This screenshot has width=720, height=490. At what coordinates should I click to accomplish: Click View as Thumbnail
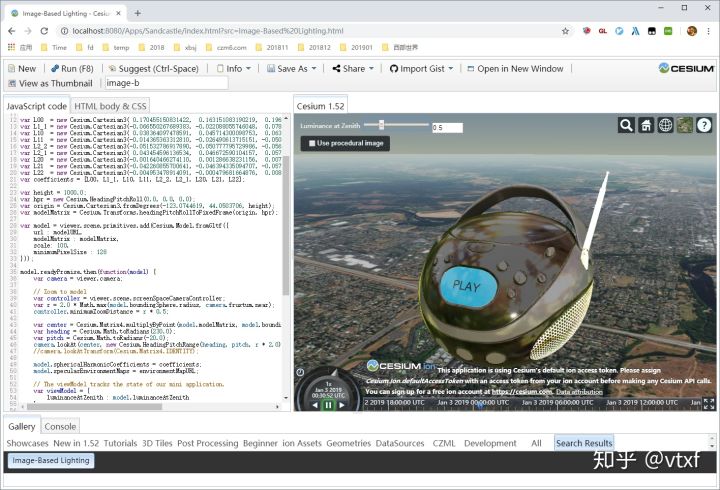[x=51, y=83]
